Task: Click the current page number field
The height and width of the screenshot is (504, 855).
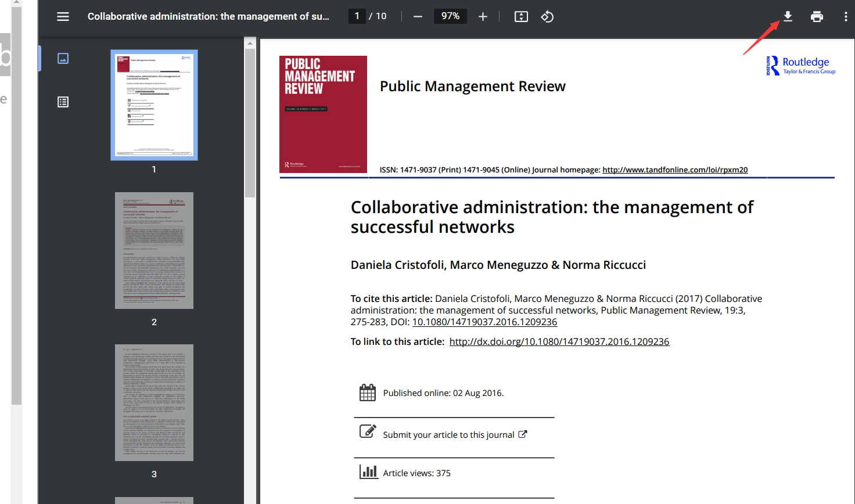Action: [357, 16]
